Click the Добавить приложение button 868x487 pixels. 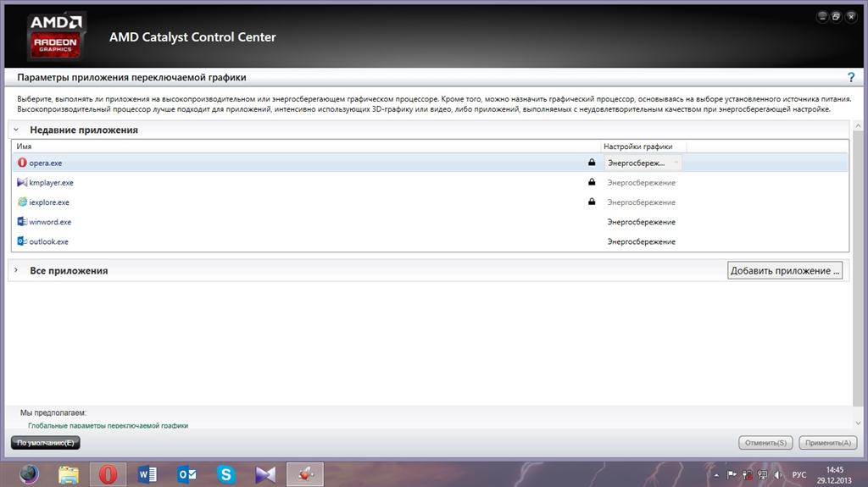coord(785,271)
